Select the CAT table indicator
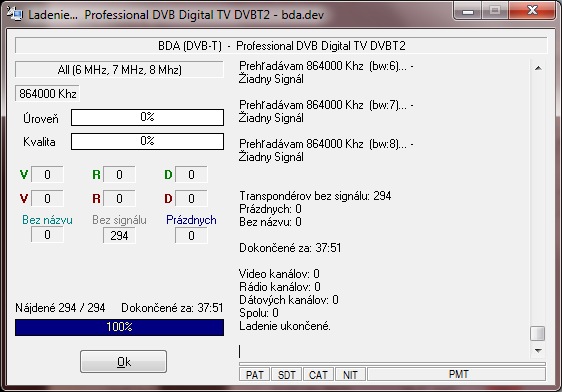The width and height of the screenshot is (562, 392). [318, 374]
